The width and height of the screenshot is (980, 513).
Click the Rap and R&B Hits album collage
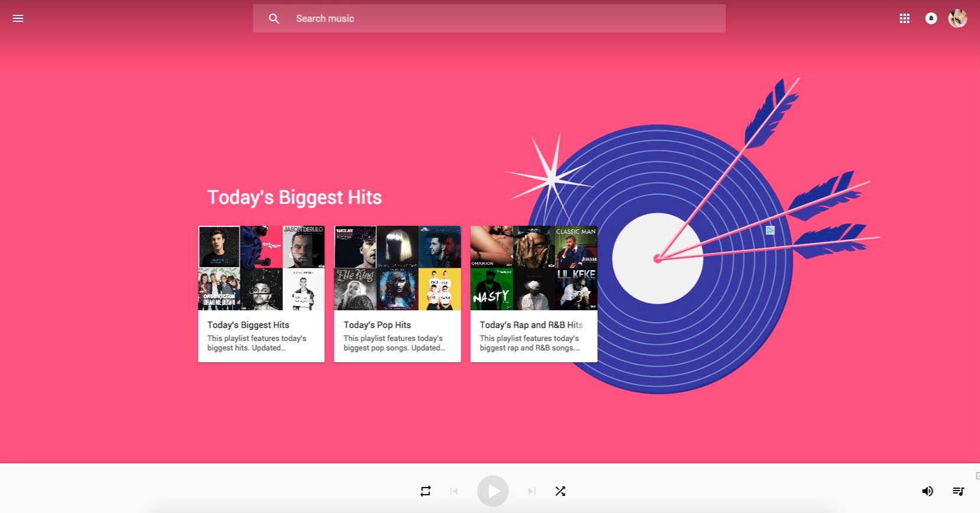533,268
